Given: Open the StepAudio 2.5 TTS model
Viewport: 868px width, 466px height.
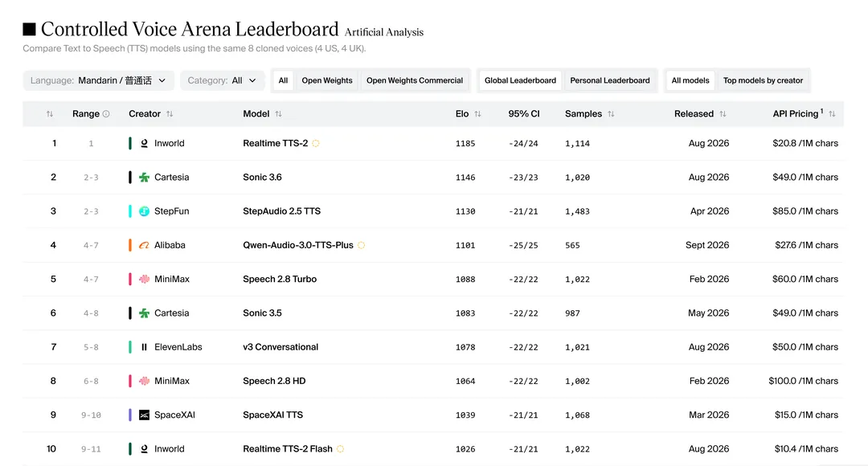Looking at the screenshot, I should click(x=282, y=211).
